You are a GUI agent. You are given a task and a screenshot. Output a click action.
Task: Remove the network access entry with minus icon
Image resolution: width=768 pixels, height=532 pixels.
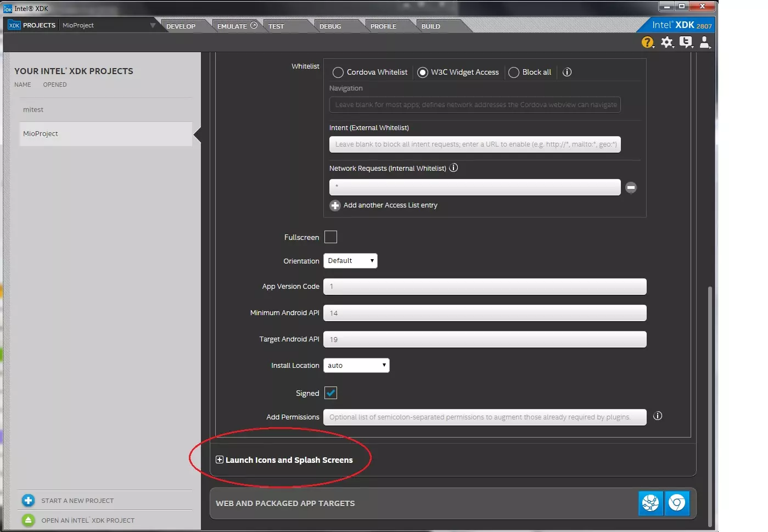[x=631, y=188]
